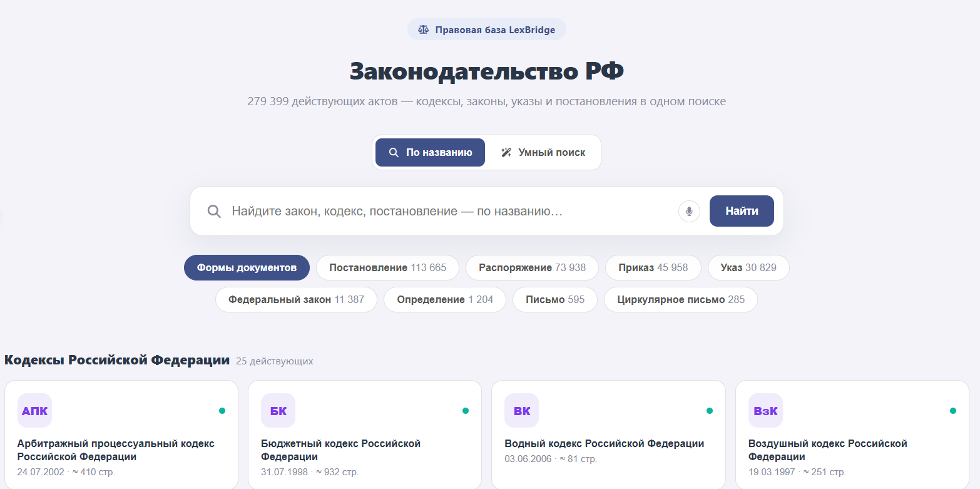Click the 03.06.2006 · ≈ 81 стр. text
The width and height of the screenshot is (980, 489).
tap(551, 459)
